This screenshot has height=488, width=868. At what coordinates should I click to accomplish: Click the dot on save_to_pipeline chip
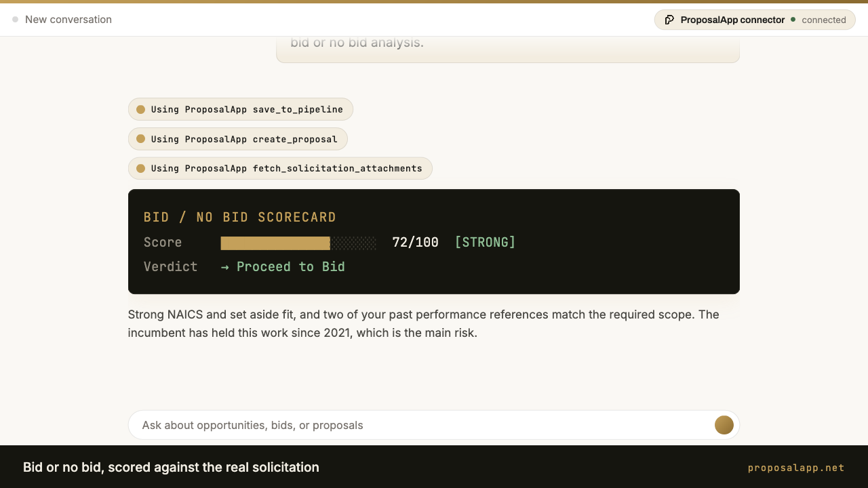(x=141, y=109)
